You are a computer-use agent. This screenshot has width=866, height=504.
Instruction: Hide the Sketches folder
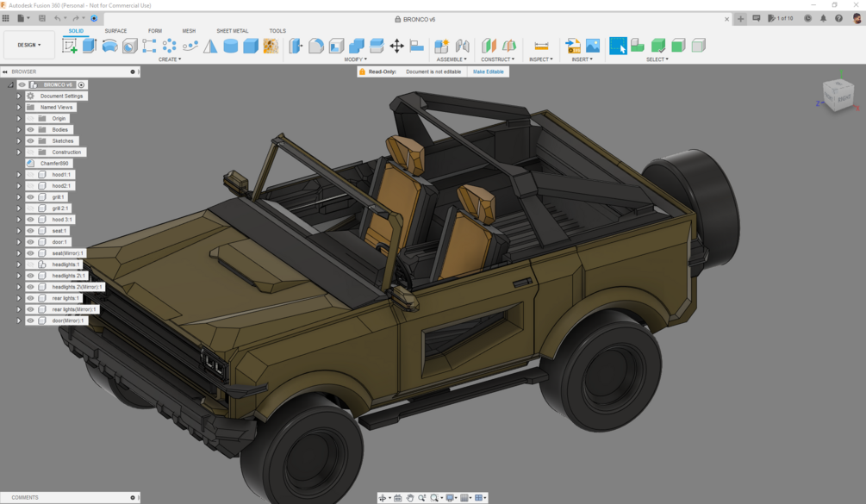tap(30, 140)
